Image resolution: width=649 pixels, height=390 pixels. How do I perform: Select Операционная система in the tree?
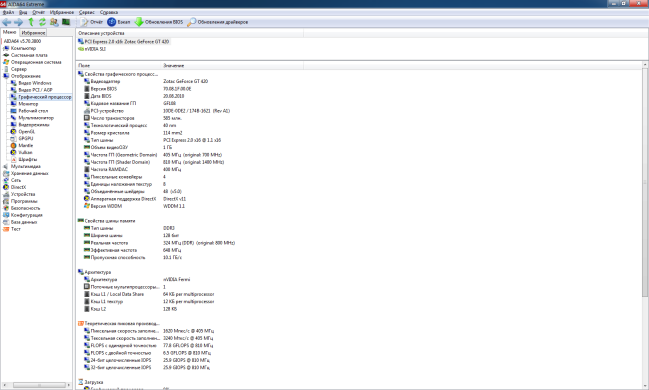coord(36,62)
